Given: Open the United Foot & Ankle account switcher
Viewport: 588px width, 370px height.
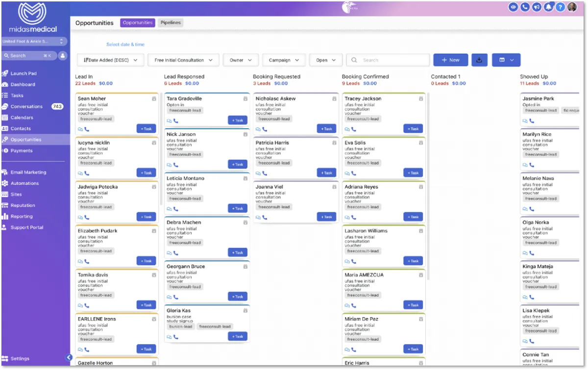Looking at the screenshot, I should 34,42.
